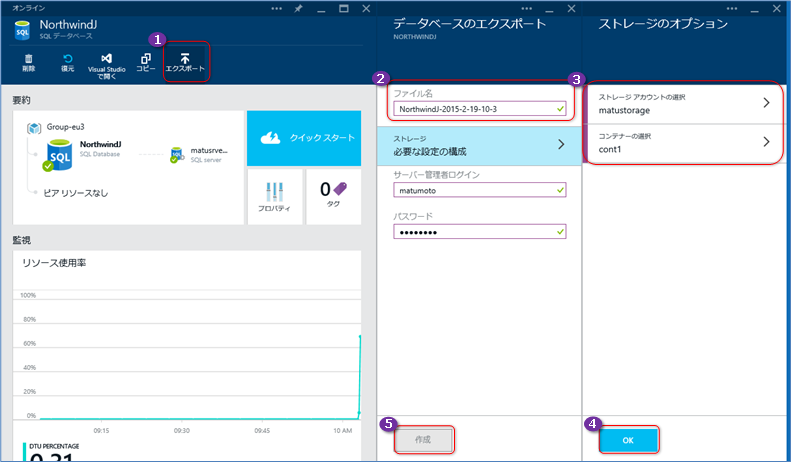This screenshot has height=464, width=800.
Task: Click the matusrve SQL server name text
Action: click(x=209, y=151)
